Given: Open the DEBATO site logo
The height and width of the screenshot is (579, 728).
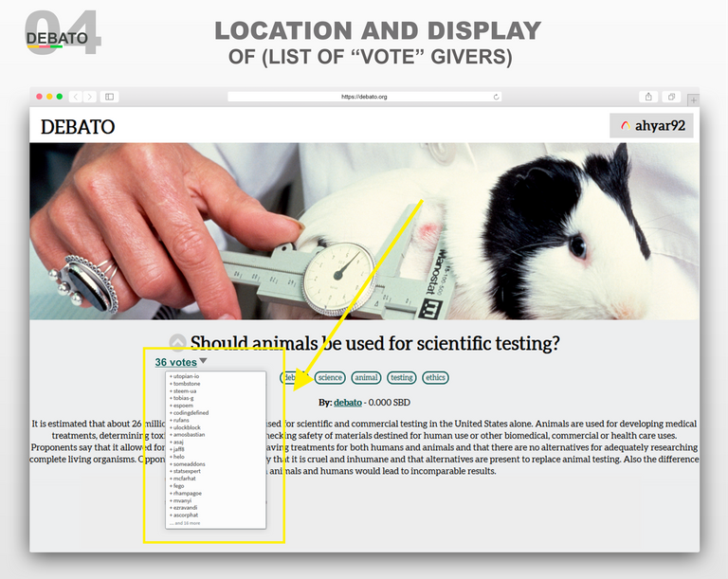Looking at the screenshot, I should [78, 127].
